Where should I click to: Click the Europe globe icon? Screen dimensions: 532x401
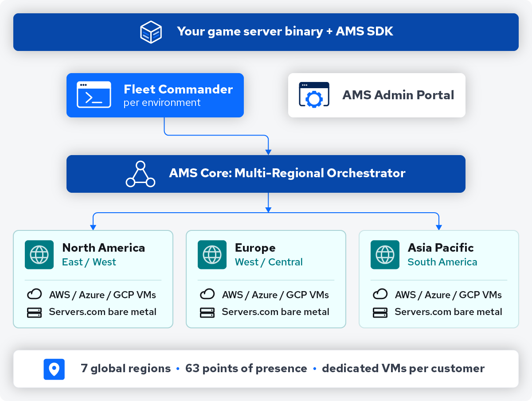[x=212, y=254]
